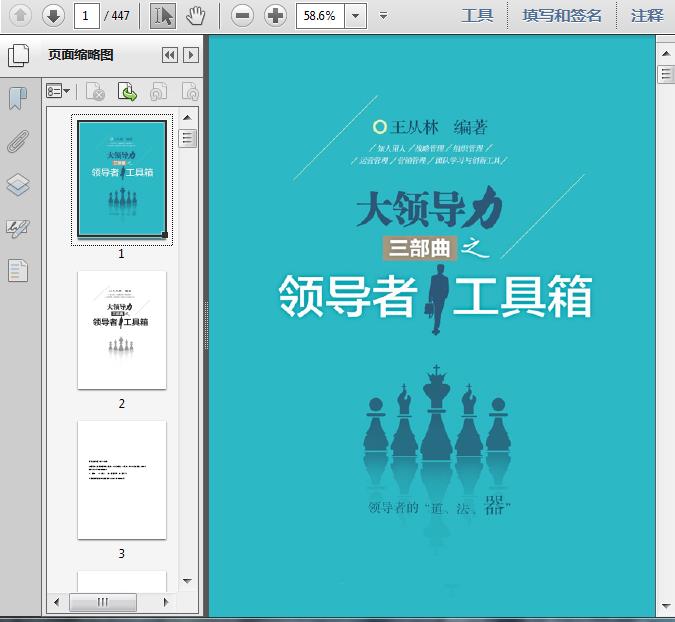Zoom in with the plus button
The image size is (675, 622).
tap(275, 16)
